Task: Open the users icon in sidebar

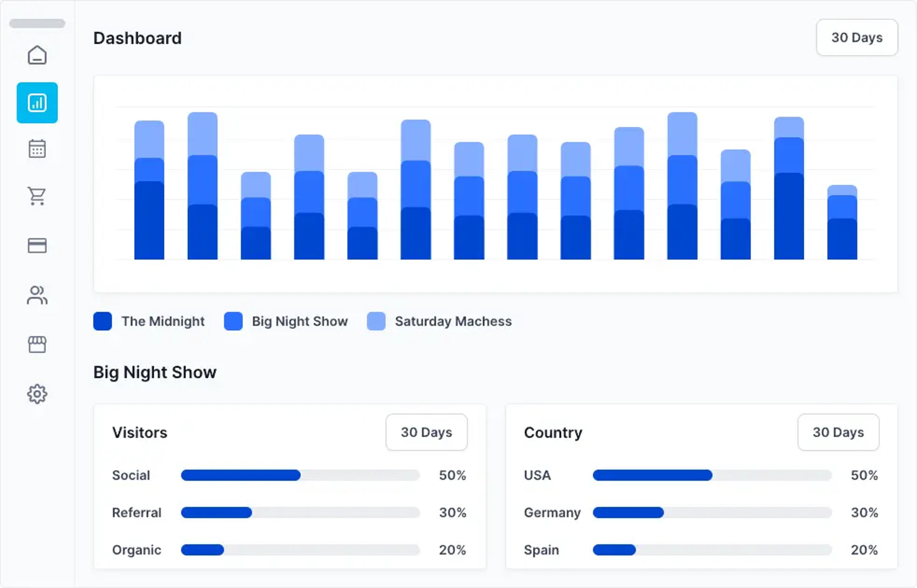Action: [37, 295]
